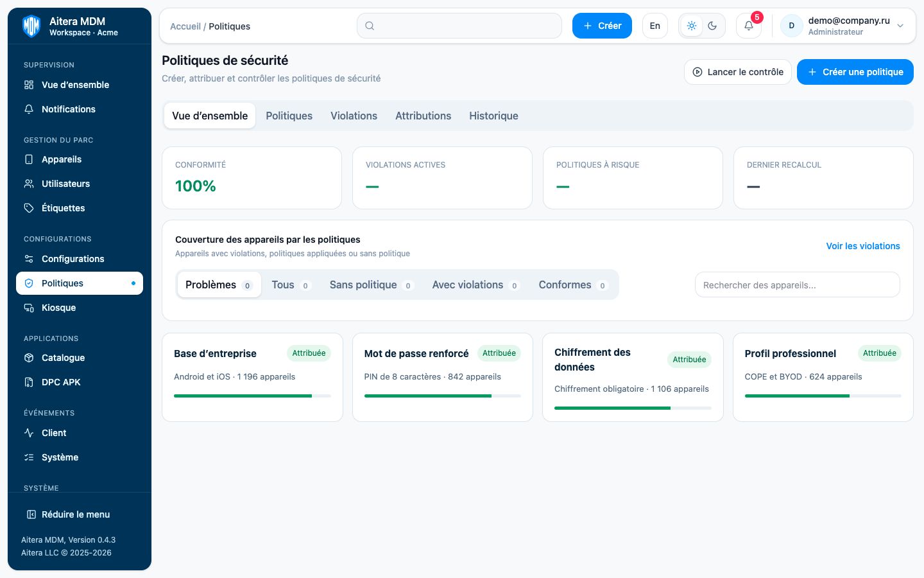
Task: Open Système events in the sidebar
Action: [x=80, y=457]
